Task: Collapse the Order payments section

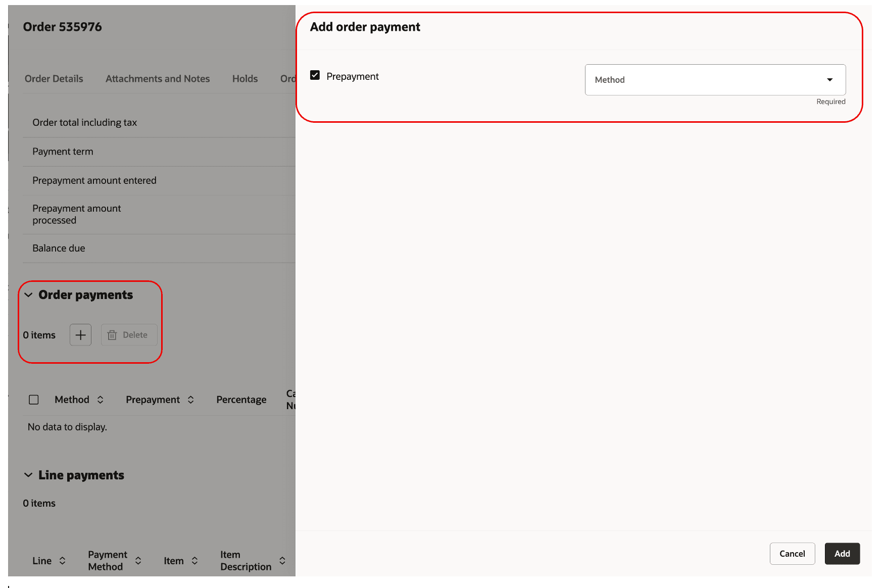Action: click(28, 295)
